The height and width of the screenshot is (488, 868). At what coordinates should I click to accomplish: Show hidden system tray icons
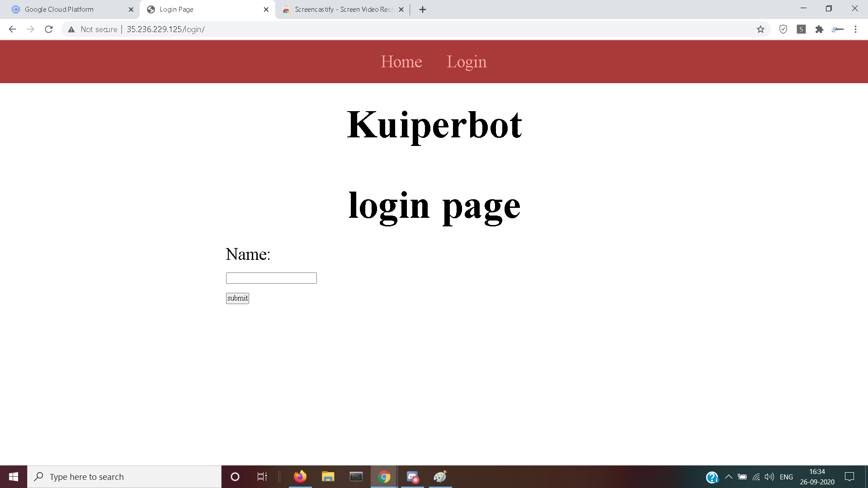coord(728,477)
